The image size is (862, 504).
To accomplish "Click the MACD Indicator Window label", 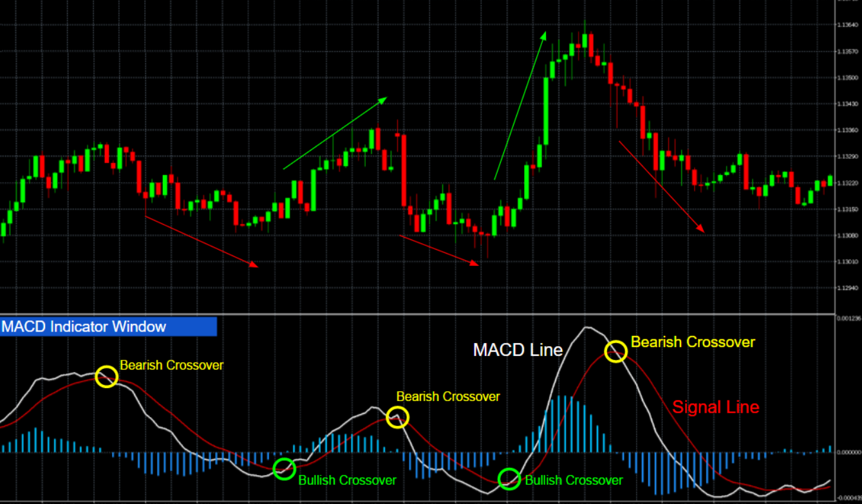I will [x=108, y=326].
